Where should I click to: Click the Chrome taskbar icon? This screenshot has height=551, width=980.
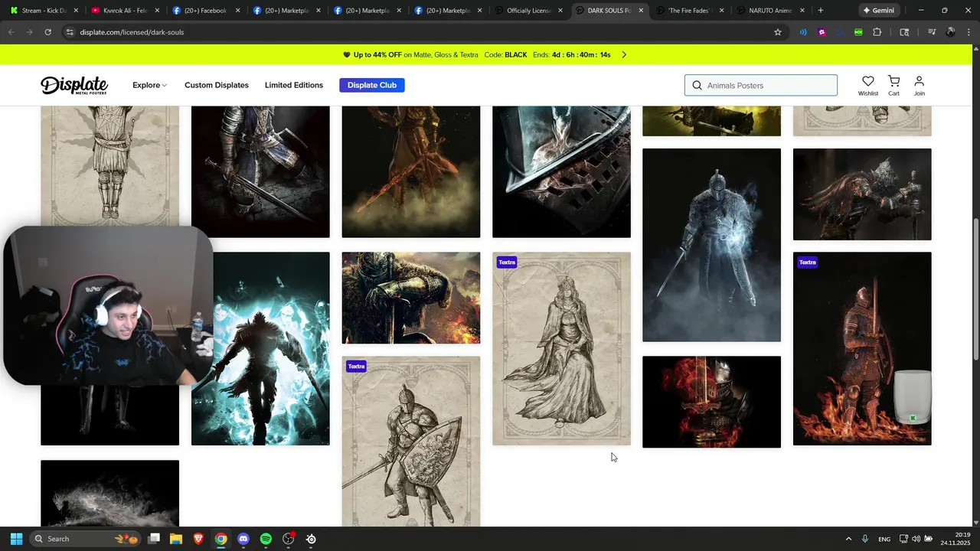[220, 539]
